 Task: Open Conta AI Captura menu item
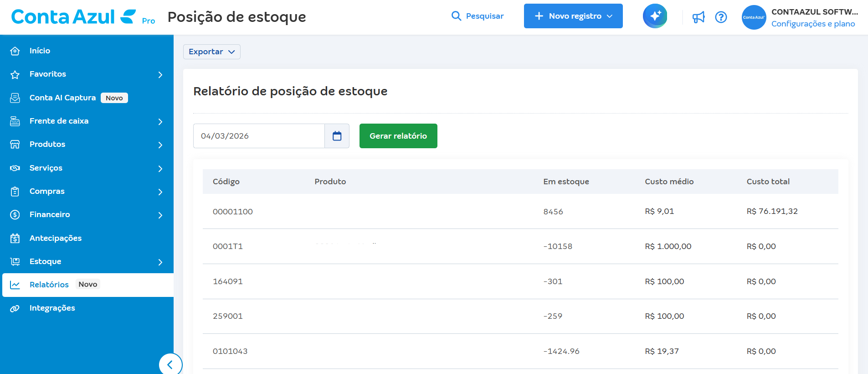[x=62, y=98]
